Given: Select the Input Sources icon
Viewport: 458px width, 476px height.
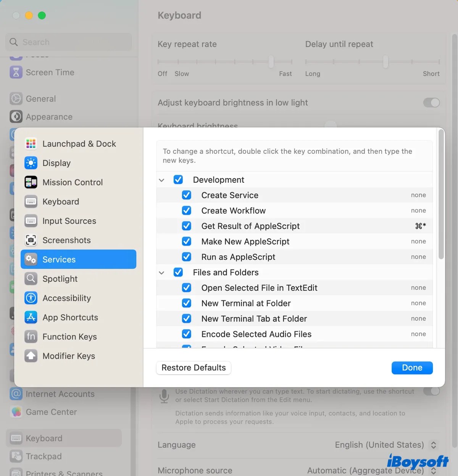Looking at the screenshot, I should (x=31, y=221).
